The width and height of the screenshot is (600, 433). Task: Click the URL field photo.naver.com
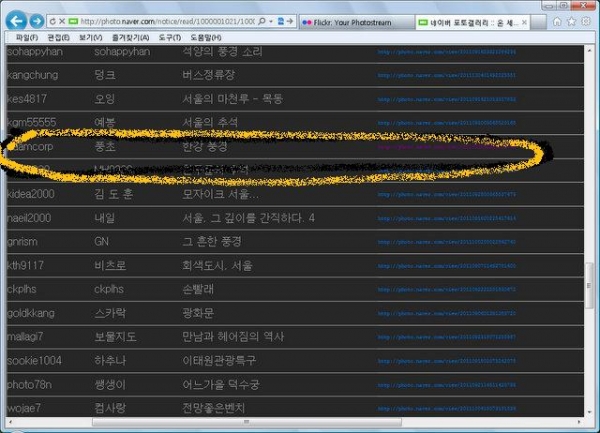coord(167,22)
